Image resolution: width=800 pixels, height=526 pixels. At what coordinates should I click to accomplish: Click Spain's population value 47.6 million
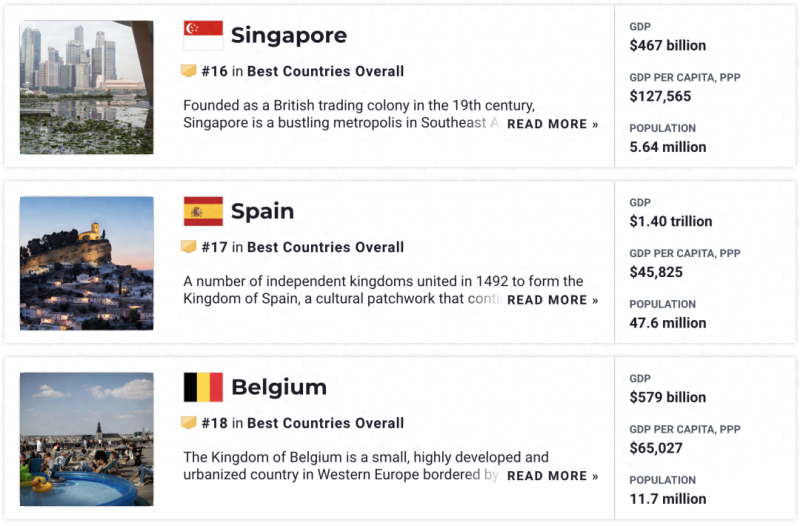[667, 323]
